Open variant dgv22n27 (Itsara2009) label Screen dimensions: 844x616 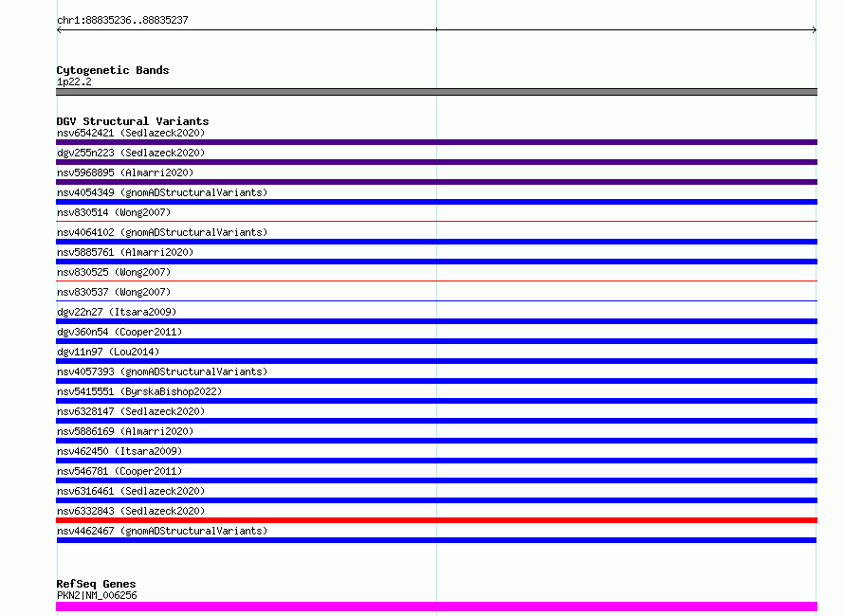point(117,312)
